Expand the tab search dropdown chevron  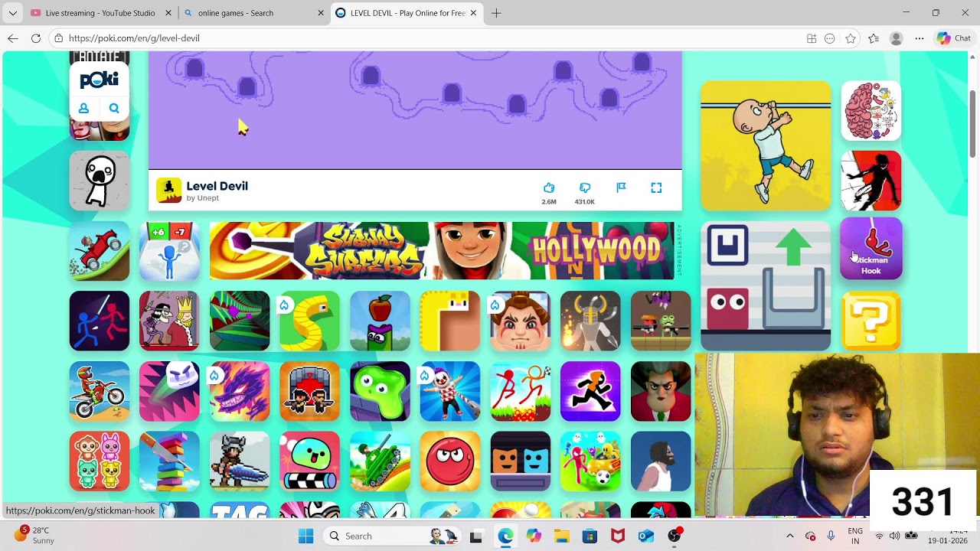(12, 13)
